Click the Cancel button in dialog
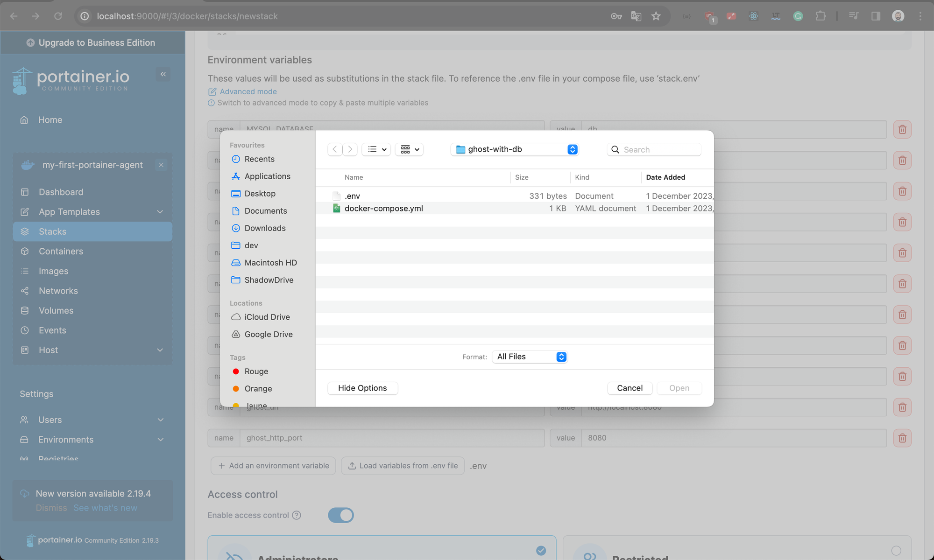 click(x=630, y=388)
